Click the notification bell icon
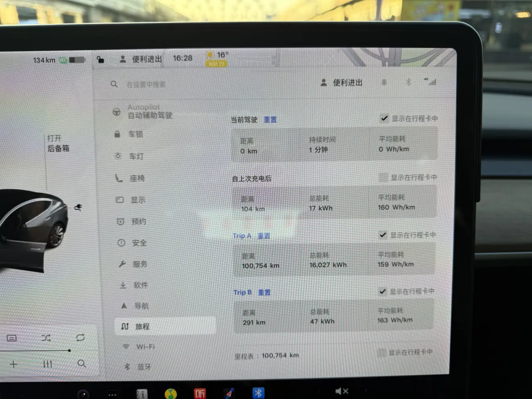 [x=384, y=82]
